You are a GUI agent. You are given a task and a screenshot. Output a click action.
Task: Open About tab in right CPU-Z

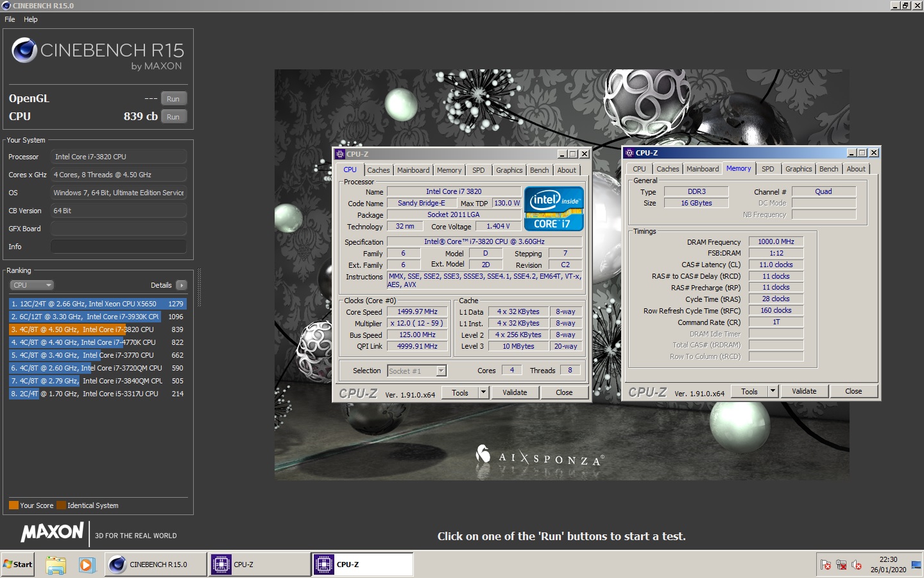coord(856,169)
